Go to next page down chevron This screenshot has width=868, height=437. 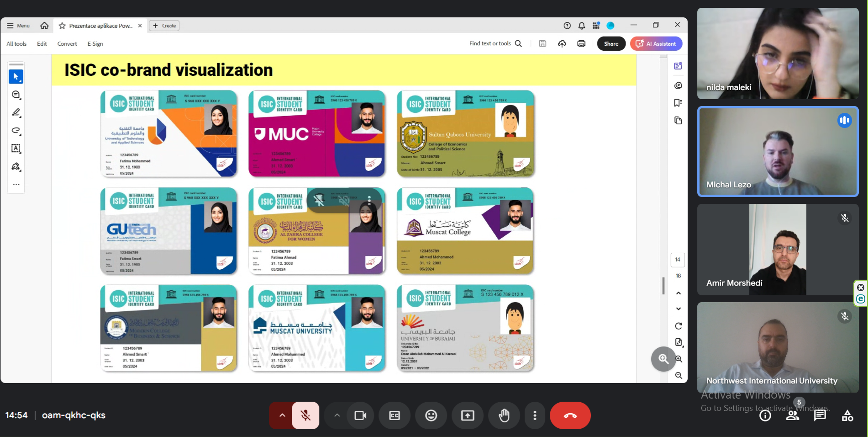tap(679, 309)
